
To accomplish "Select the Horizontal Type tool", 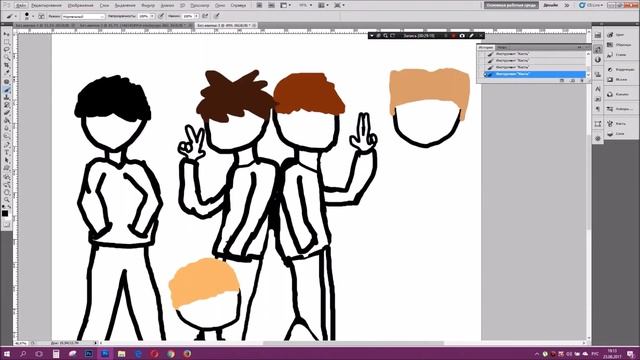I will point(6,153).
